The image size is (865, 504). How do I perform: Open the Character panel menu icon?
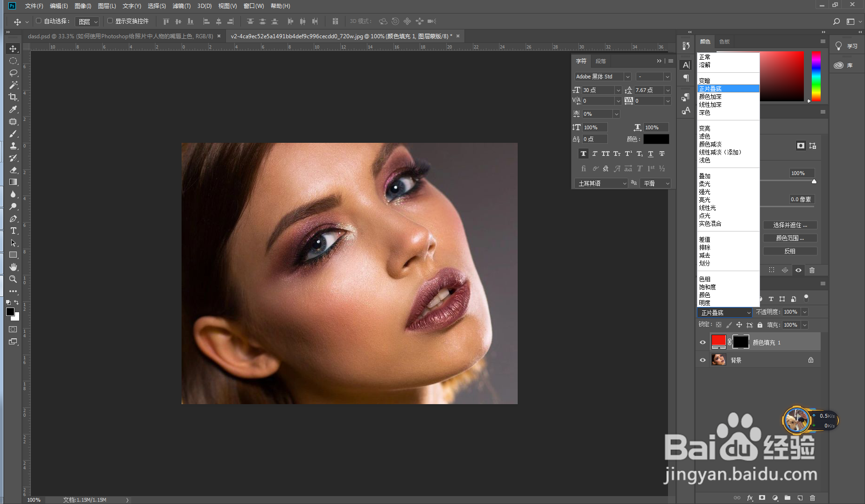pyautogui.click(x=671, y=61)
